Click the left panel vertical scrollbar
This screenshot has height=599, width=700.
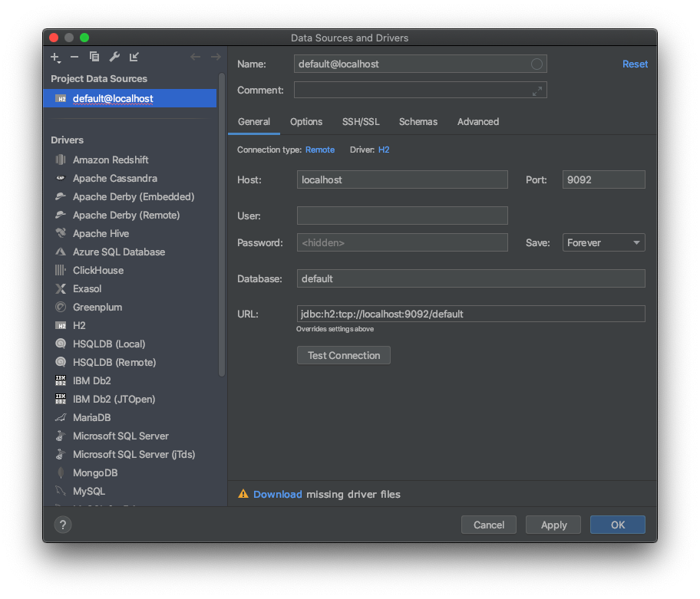221,225
